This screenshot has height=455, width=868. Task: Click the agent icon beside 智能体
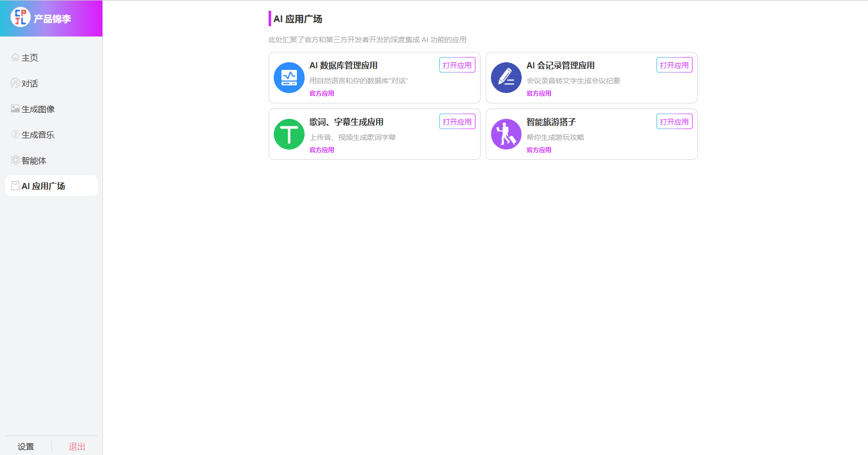[x=15, y=160]
